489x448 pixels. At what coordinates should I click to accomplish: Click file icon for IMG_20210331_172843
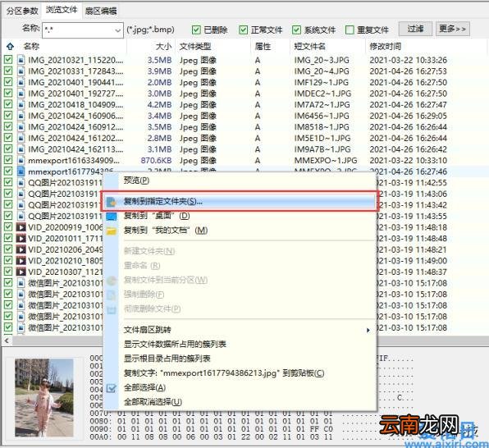coord(21,71)
